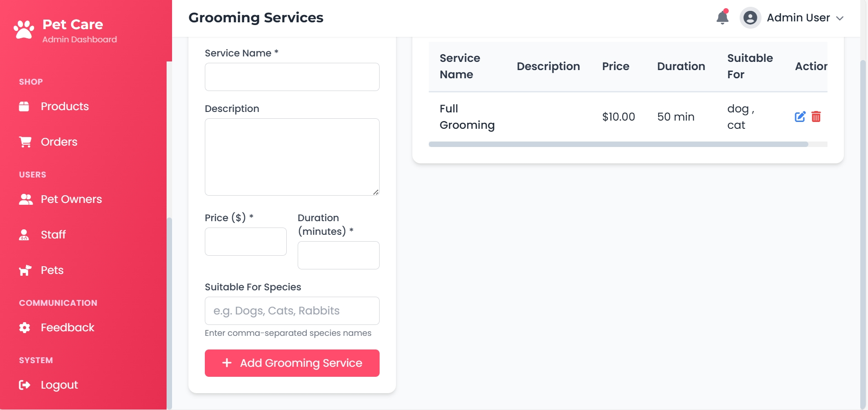Focus the Price ($) input field
The height and width of the screenshot is (410, 868).
(245, 242)
